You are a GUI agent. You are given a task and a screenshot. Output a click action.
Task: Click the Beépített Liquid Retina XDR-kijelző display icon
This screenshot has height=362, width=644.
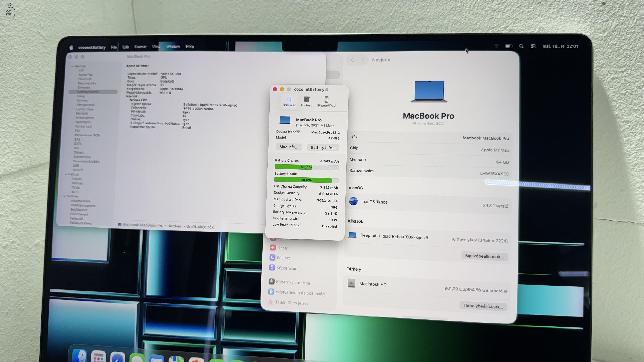pyautogui.click(x=352, y=235)
